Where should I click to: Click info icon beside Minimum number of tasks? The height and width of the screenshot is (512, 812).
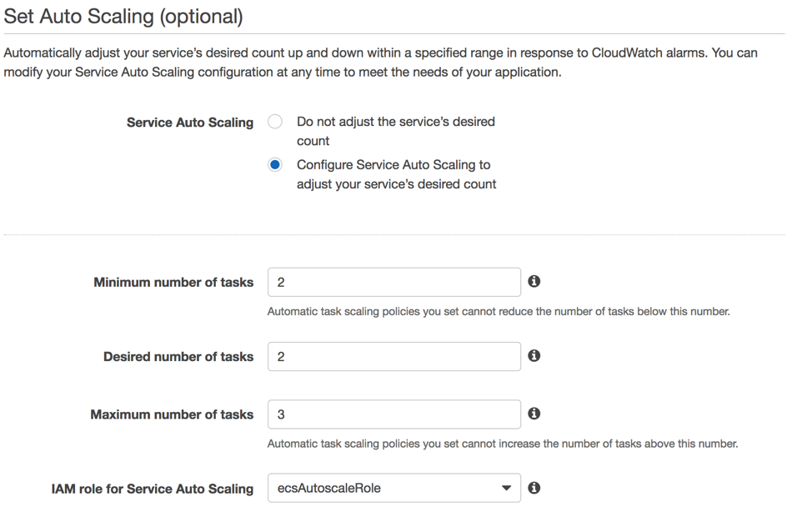coord(534,282)
